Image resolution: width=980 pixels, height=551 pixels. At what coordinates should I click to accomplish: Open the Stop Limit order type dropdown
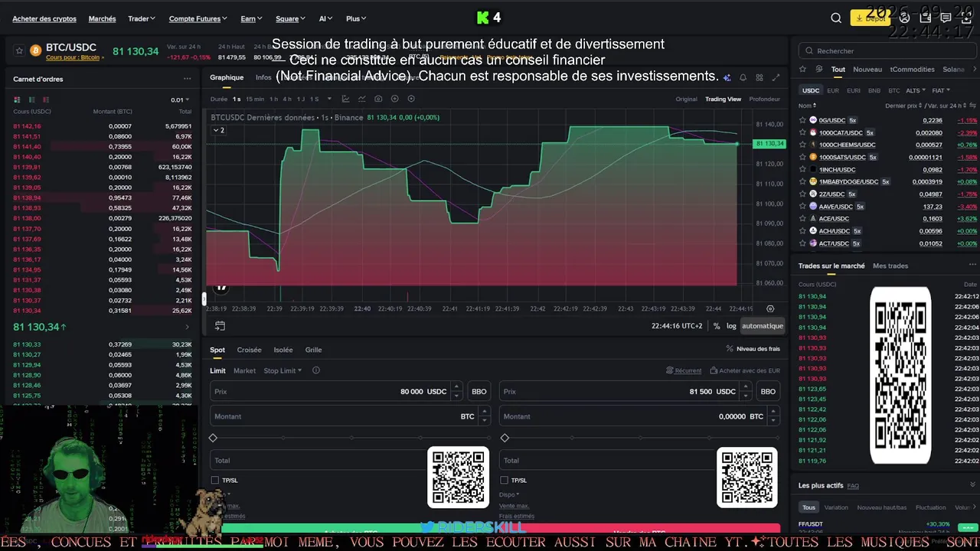coord(283,370)
